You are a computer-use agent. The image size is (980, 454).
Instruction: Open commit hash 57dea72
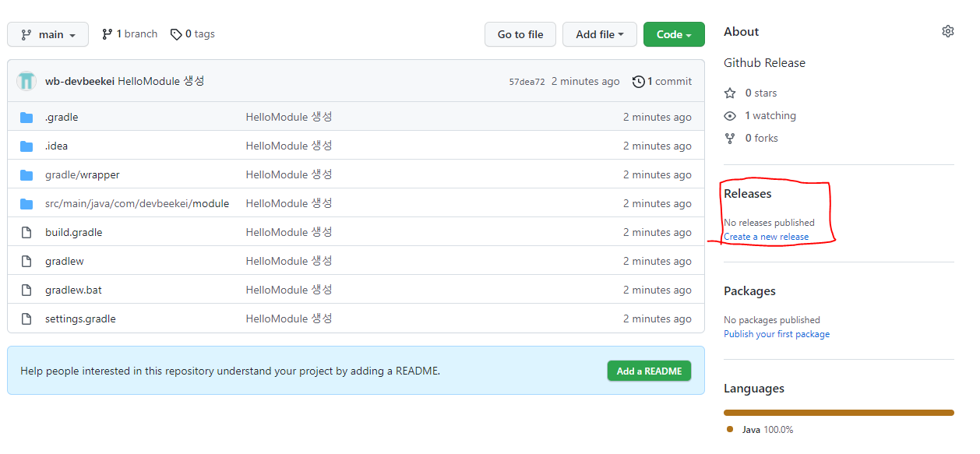pos(527,82)
